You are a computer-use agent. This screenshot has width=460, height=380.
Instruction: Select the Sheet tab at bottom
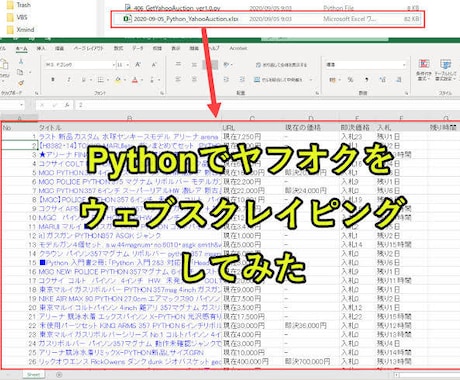click(x=34, y=375)
